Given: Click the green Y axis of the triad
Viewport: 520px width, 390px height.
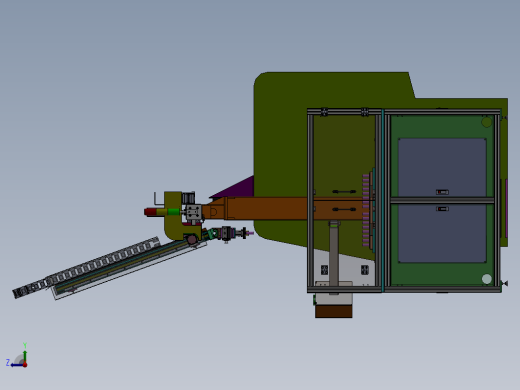Looking at the screenshot, I should point(25,357).
